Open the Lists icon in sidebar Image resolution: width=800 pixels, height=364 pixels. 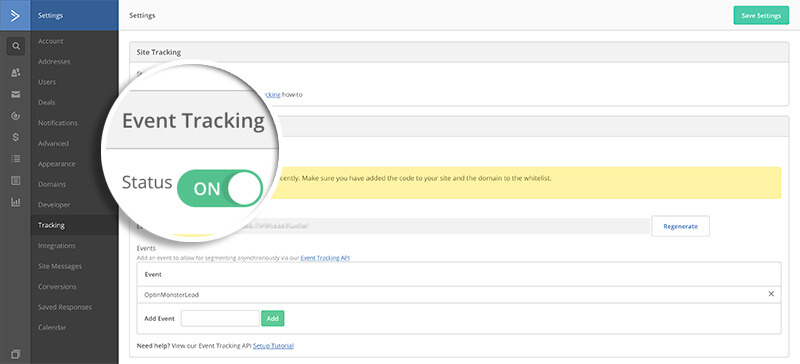click(16, 159)
